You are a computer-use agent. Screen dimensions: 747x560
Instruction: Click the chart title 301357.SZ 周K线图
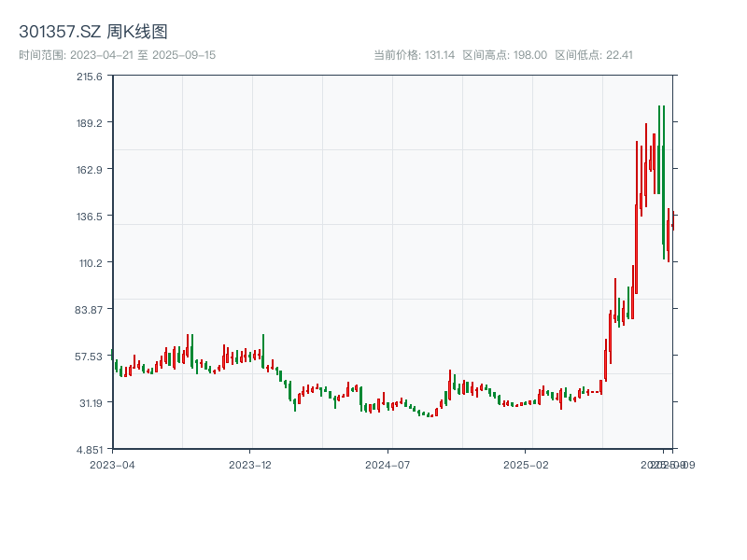[93, 32]
